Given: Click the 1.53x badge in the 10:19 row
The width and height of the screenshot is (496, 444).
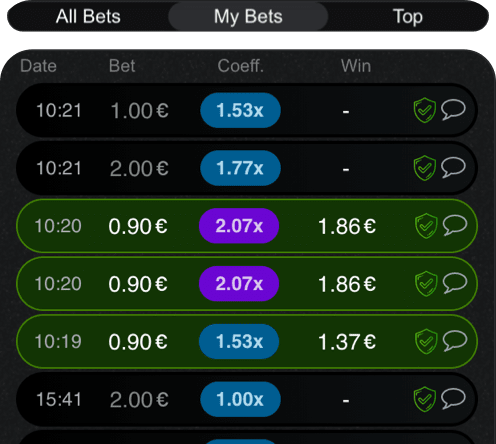Looking at the screenshot, I should point(239,341).
